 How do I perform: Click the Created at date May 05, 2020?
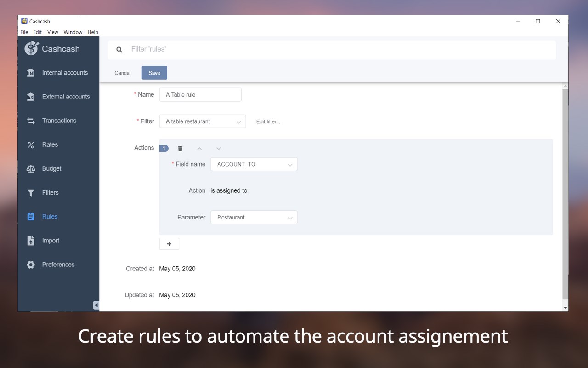pos(177,269)
